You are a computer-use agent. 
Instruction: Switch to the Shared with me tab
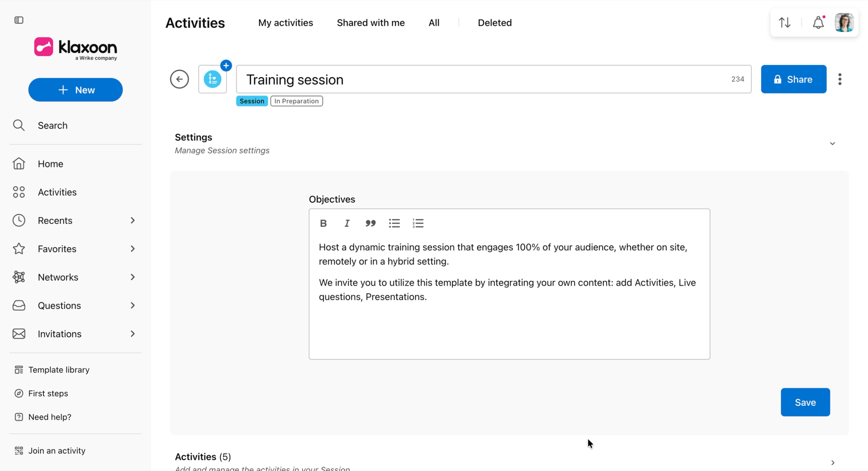[x=370, y=23]
